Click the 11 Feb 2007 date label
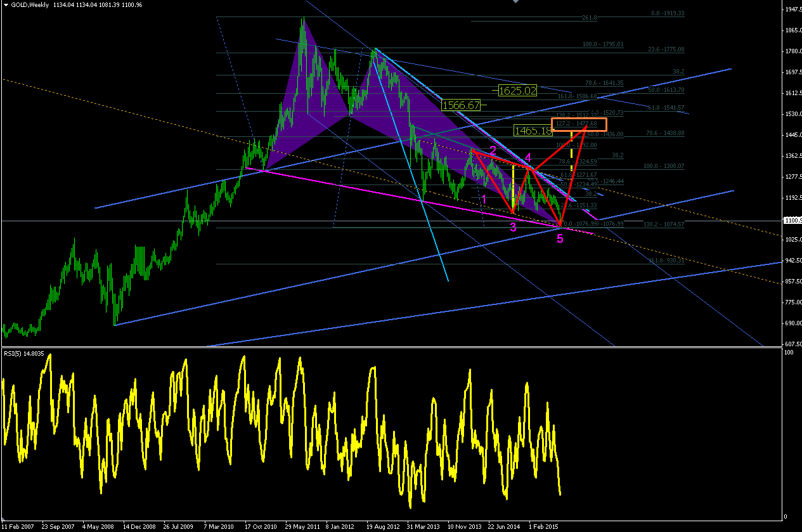The width and height of the screenshot is (802, 532). (18, 526)
